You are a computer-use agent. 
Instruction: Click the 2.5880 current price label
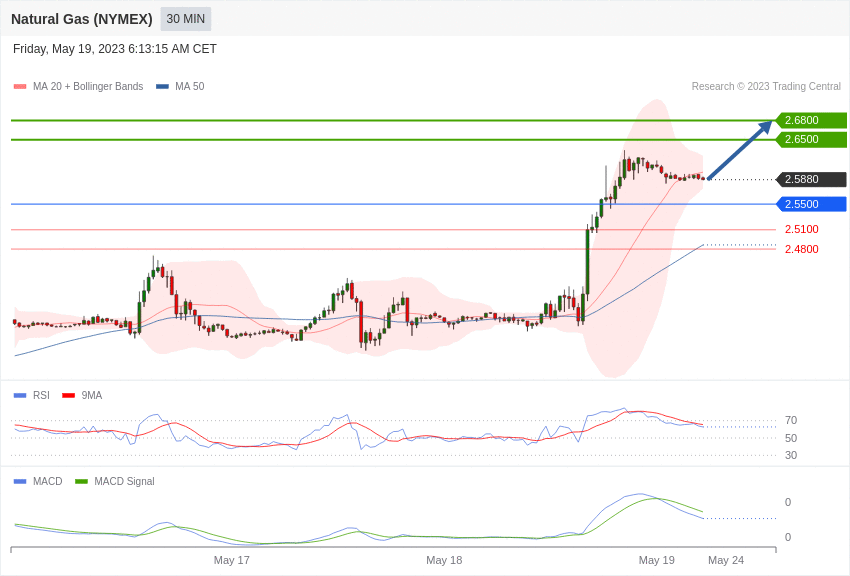click(x=811, y=179)
